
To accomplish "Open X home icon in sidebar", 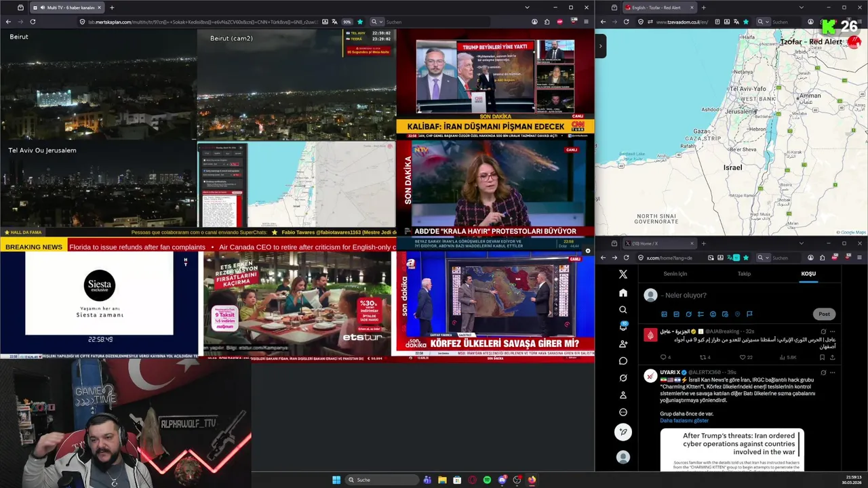I will pos(623,293).
